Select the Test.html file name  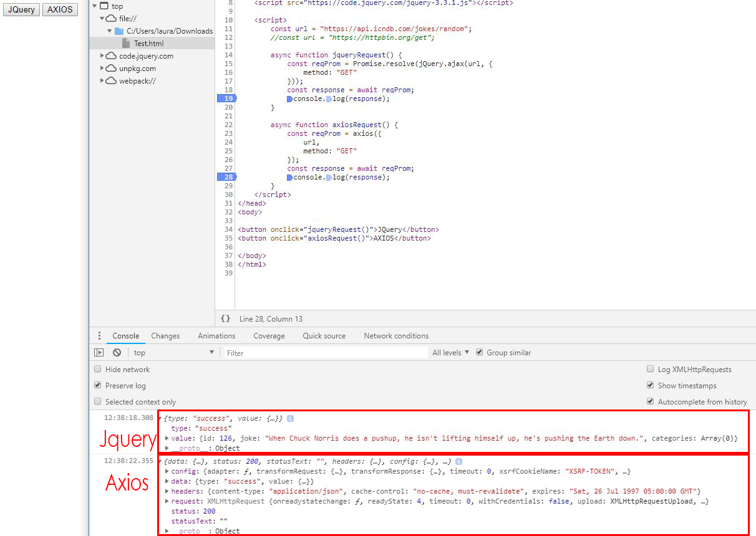click(x=148, y=43)
